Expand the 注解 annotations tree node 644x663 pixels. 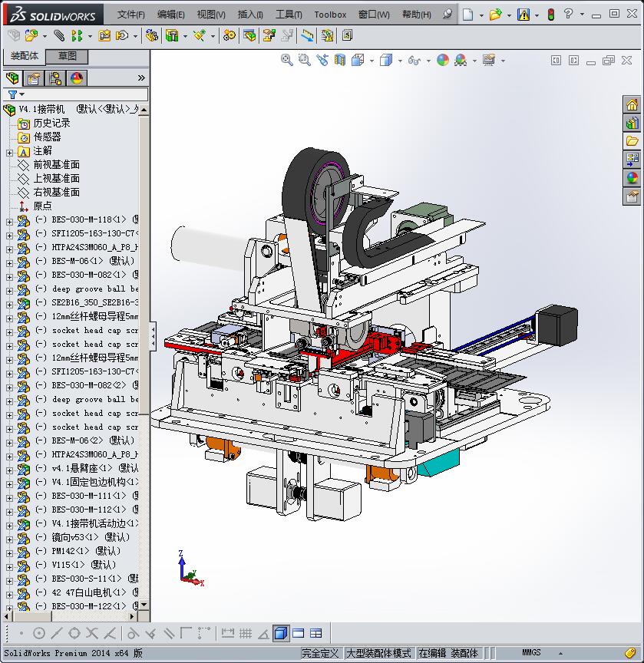coord(9,151)
